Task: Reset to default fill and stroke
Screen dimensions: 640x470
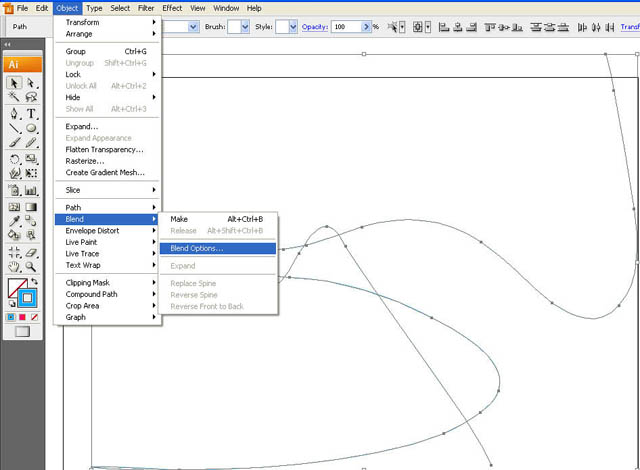Action: [x=12, y=303]
